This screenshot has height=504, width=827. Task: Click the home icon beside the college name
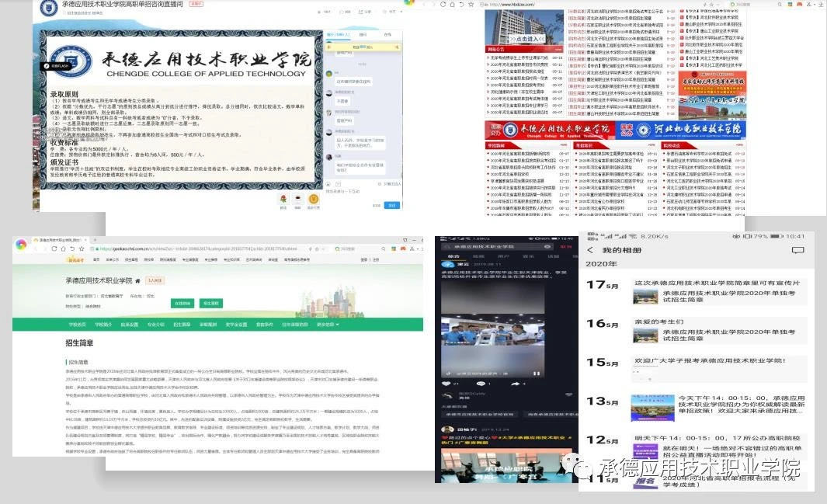point(138,280)
